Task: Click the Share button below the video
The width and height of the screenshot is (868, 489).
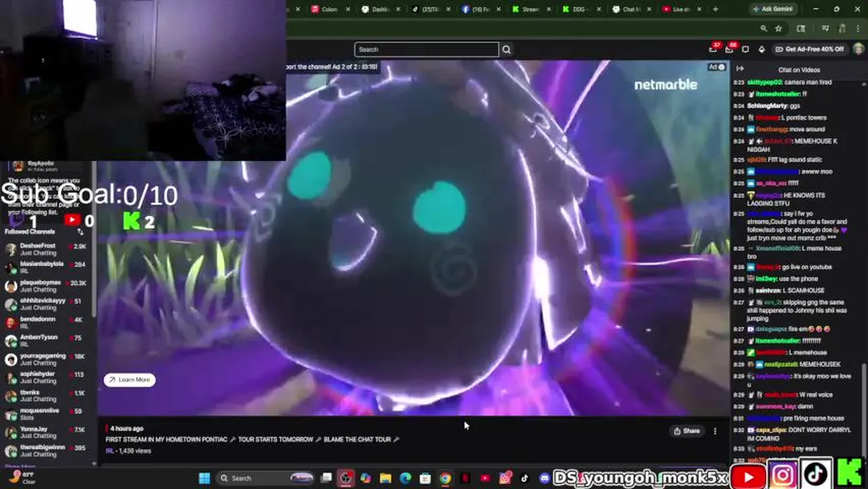Action: pyautogui.click(x=687, y=431)
